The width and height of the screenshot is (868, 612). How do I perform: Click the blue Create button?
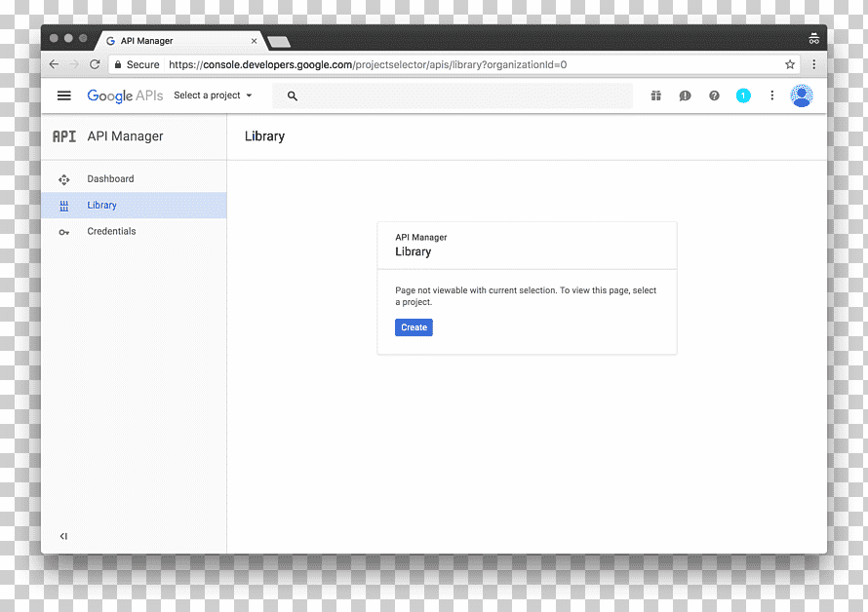(x=414, y=327)
